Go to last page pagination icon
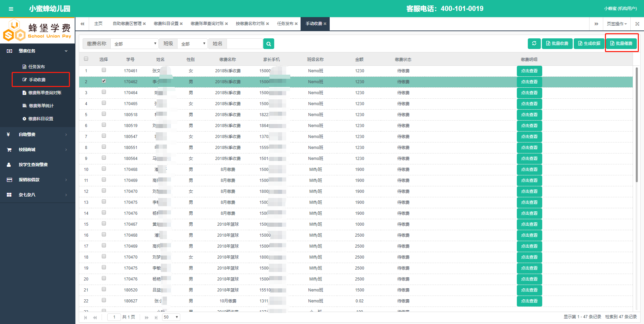Image resolution: width=644 pixels, height=324 pixels. point(156,317)
